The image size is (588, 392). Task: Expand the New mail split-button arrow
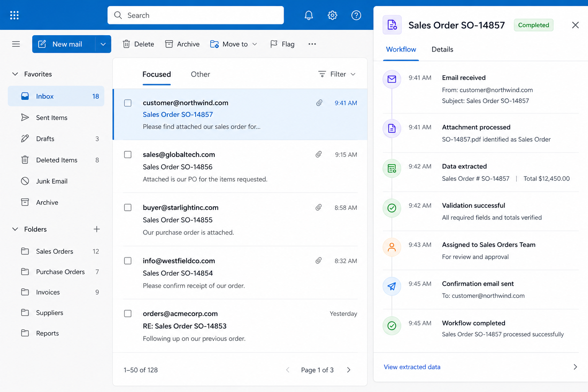(103, 44)
